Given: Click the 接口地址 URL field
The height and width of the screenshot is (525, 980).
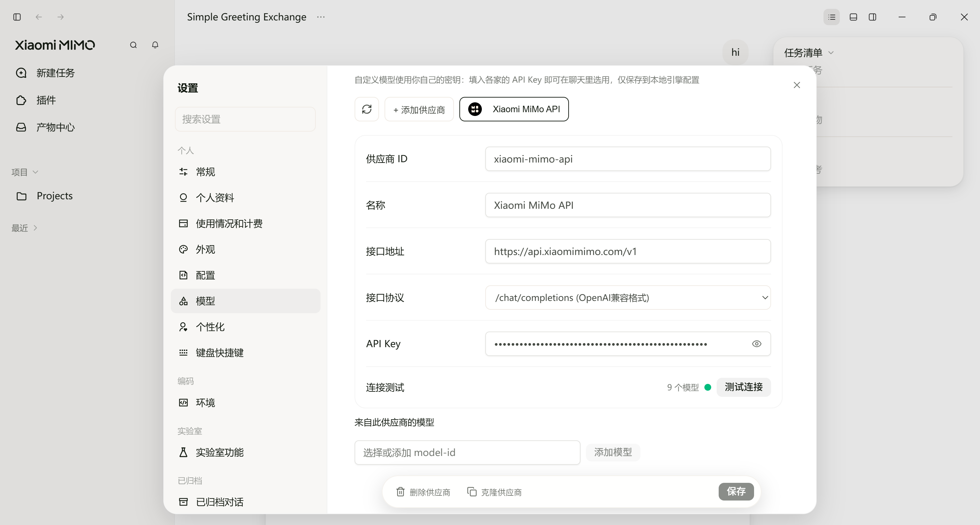Looking at the screenshot, I should pyautogui.click(x=628, y=251).
